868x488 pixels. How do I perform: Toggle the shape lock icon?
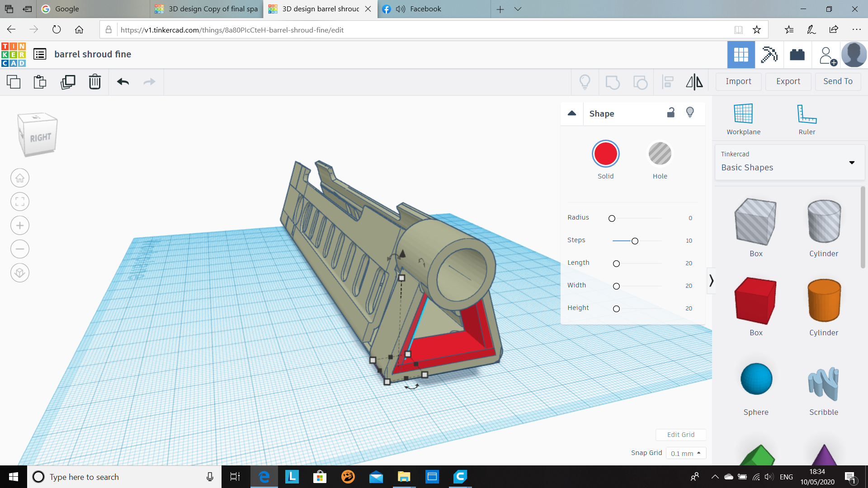coord(671,113)
